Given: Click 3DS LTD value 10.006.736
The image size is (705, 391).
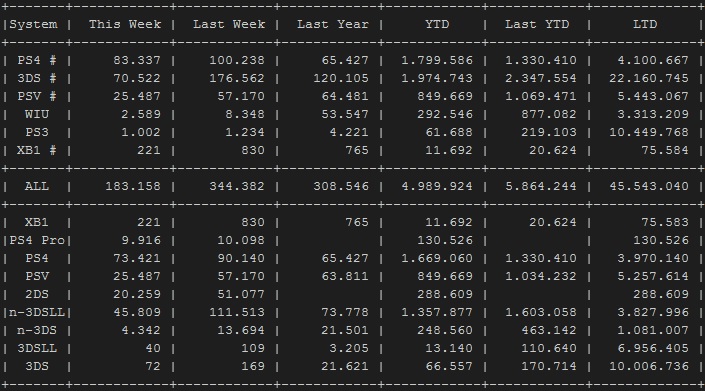Looking at the screenshot, I should point(649,366).
